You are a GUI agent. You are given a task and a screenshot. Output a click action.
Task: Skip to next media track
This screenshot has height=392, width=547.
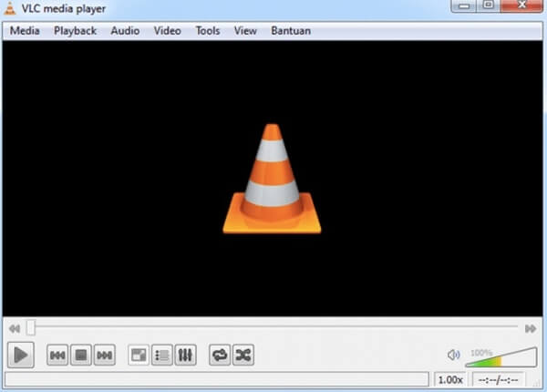click(104, 355)
